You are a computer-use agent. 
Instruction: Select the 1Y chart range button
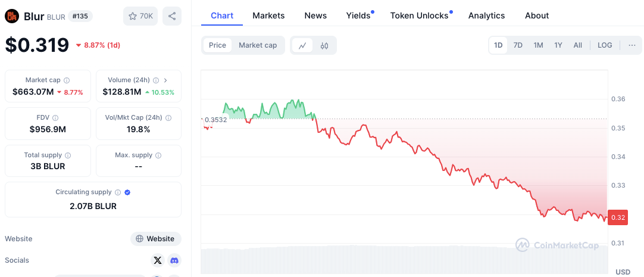coord(558,45)
